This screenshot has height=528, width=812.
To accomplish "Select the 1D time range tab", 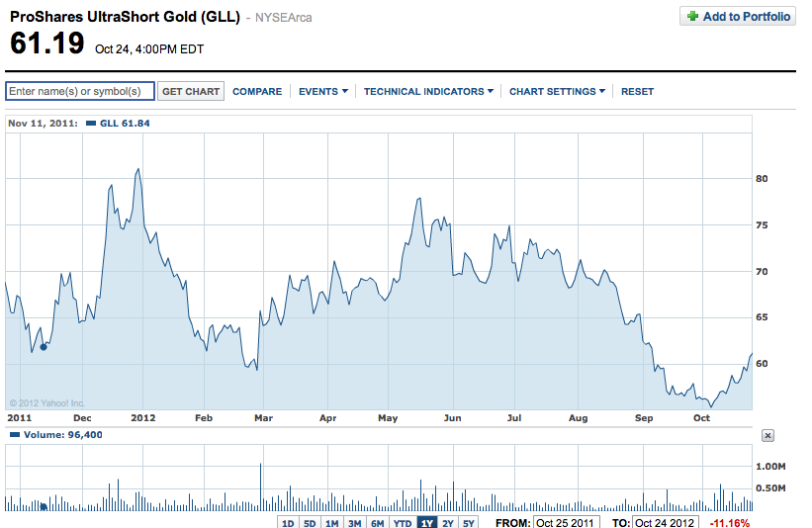I will pyautogui.click(x=288, y=522).
